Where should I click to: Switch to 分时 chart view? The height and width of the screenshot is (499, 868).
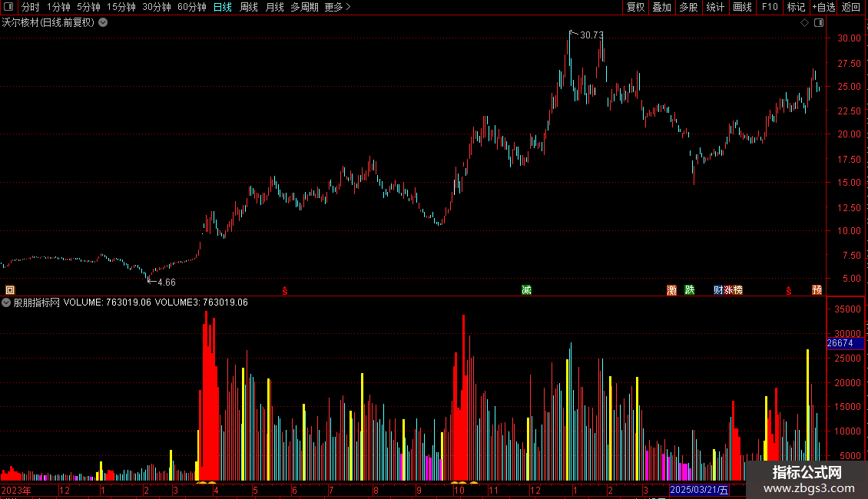[31, 7]
